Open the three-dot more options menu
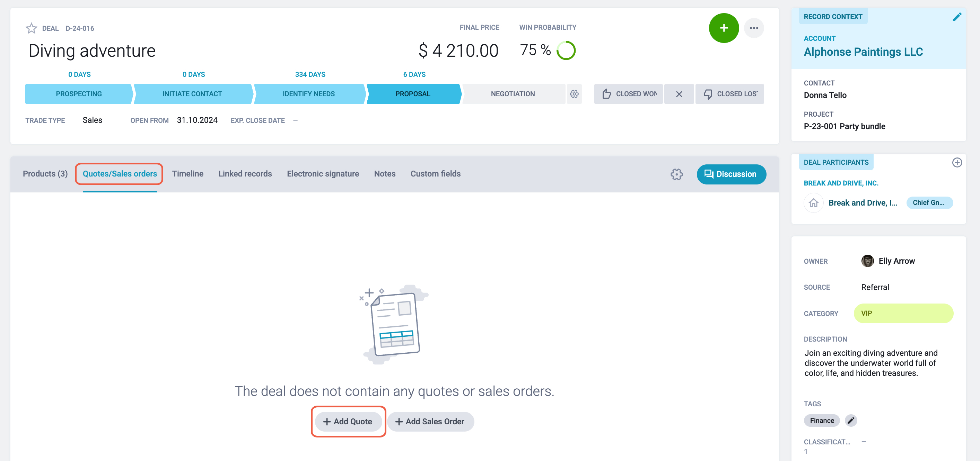Image resolution: width=980 pixels, height=461 pixels. (x=754, y=28)
